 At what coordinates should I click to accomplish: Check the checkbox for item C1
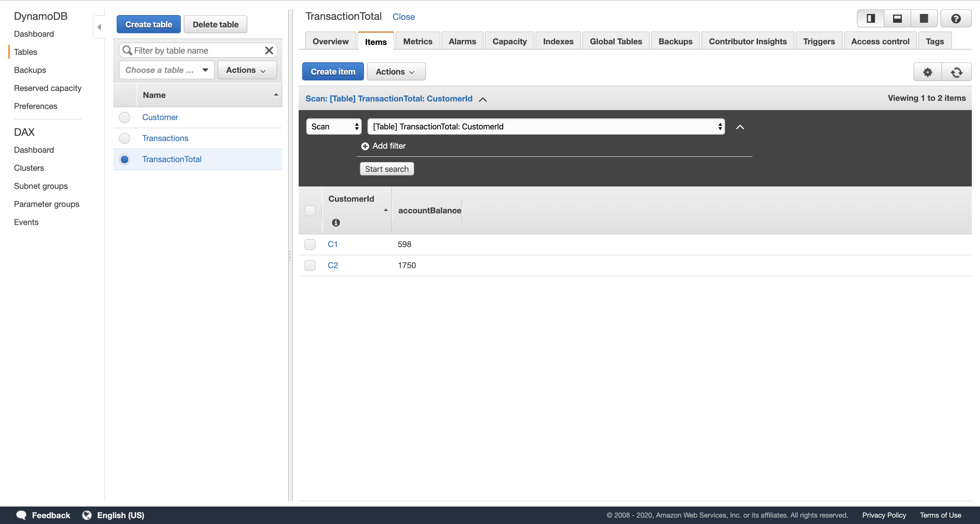[310, 245]
